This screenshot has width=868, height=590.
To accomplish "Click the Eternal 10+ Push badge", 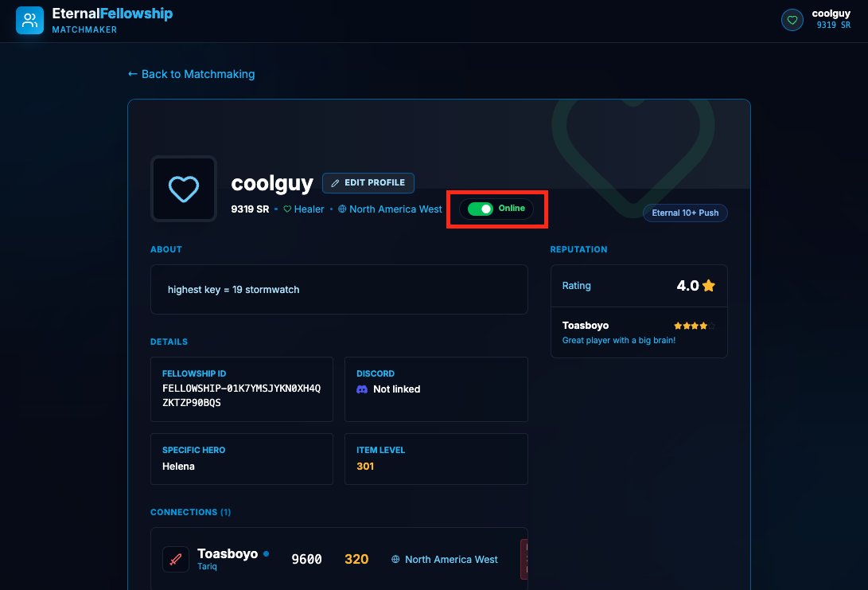I will (685, 213).
